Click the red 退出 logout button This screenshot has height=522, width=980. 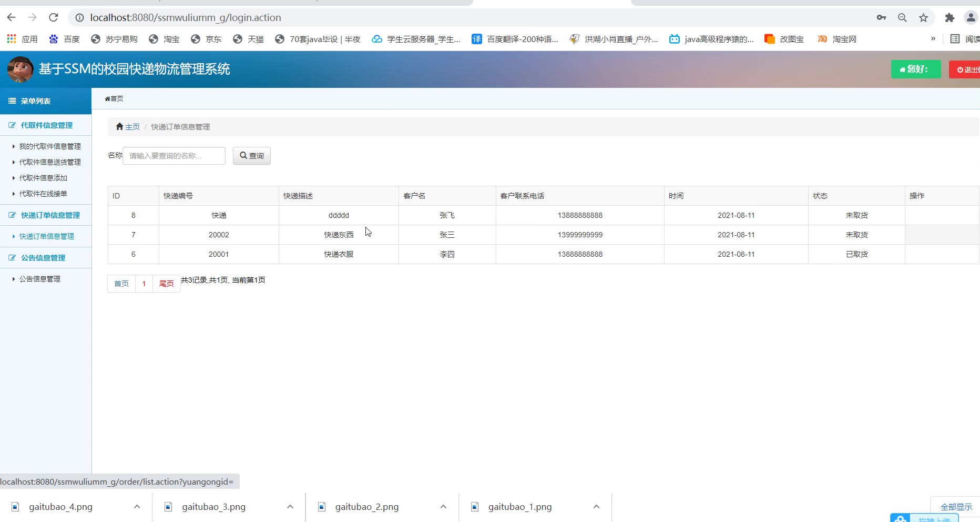[x=966, y=69]
